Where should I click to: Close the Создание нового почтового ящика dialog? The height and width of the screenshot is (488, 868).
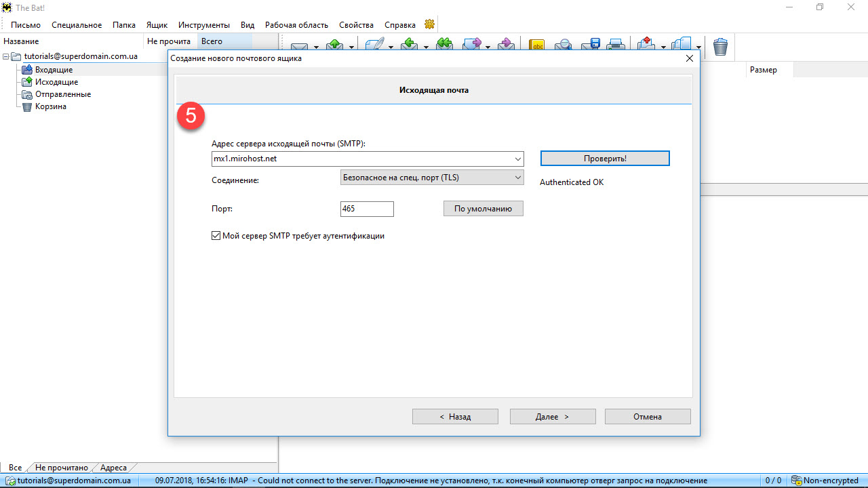pyautogui.click(x=690, y=58)
